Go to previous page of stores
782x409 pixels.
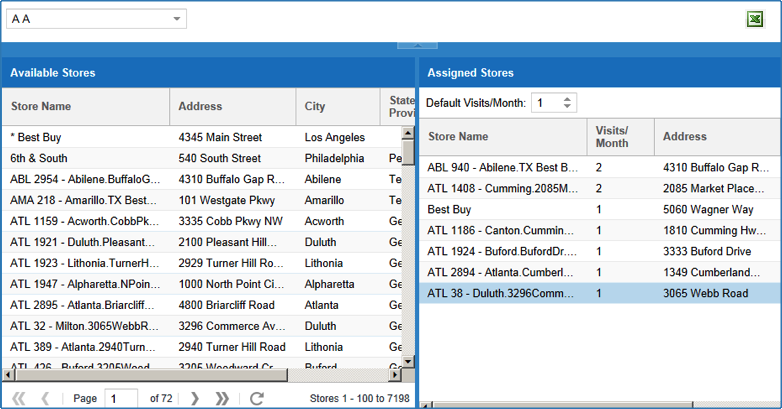tap(45, 399)
